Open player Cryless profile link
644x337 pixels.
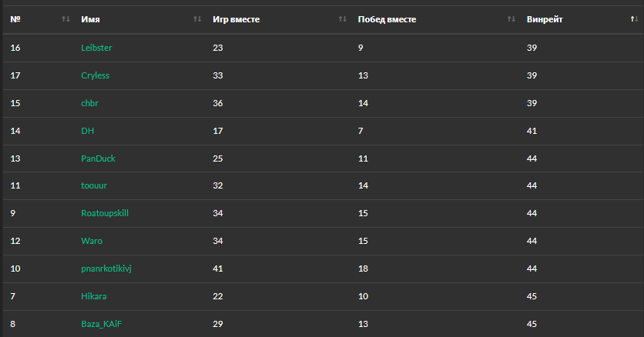[96, 75]
